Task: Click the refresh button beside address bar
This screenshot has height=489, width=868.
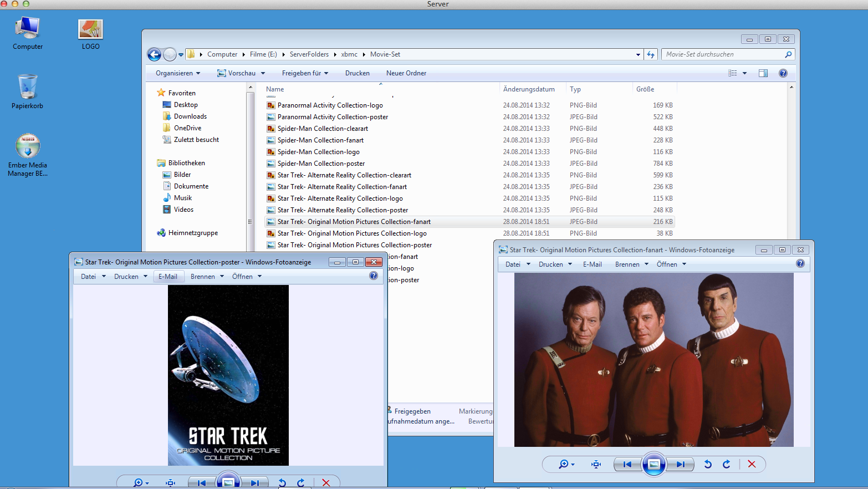Action: (x=651, y=54)
